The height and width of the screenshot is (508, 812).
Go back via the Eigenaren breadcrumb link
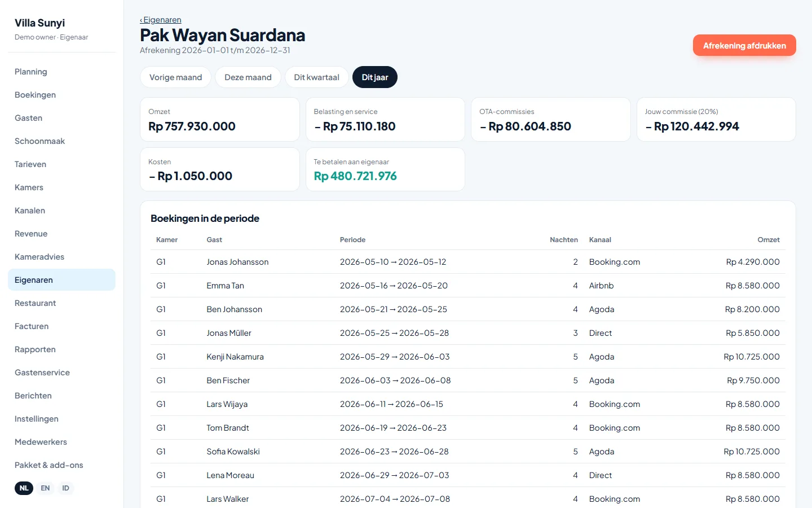161,20
